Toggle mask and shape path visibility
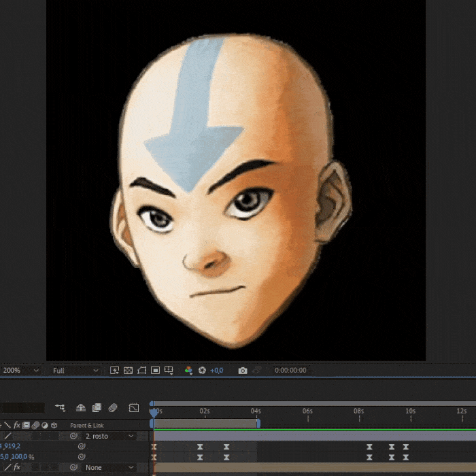 click(x=141, y=371)
